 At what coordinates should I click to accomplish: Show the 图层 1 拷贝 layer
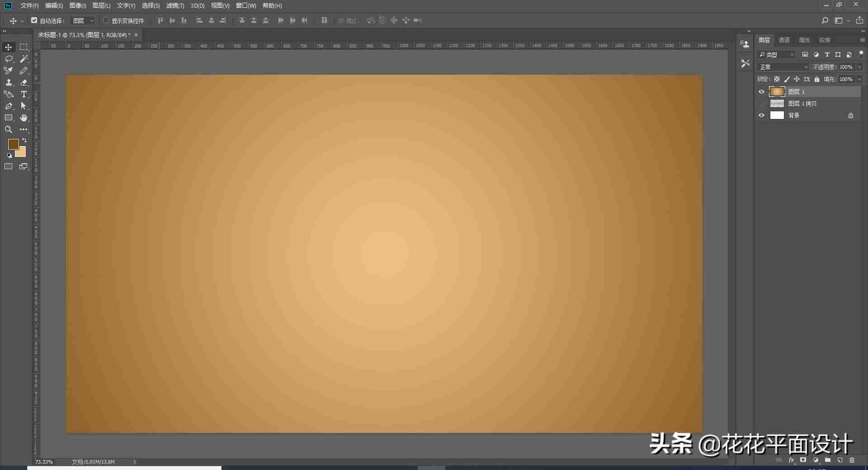(762, 104)
